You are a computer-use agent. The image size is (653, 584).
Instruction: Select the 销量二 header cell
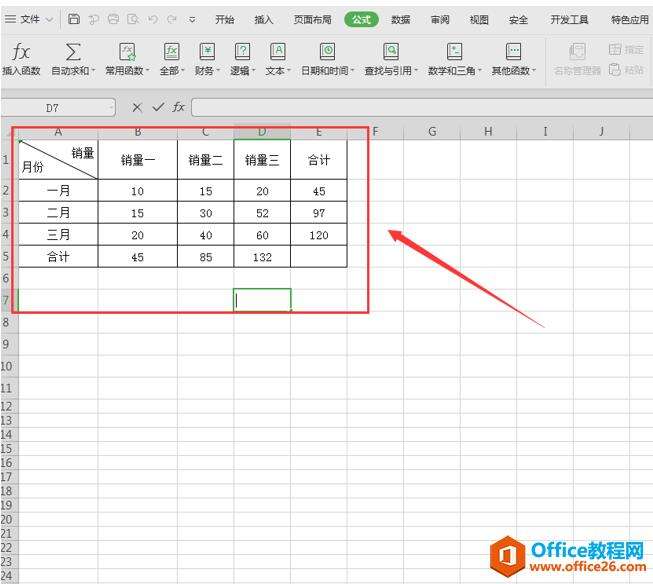(x=205, y=160)
